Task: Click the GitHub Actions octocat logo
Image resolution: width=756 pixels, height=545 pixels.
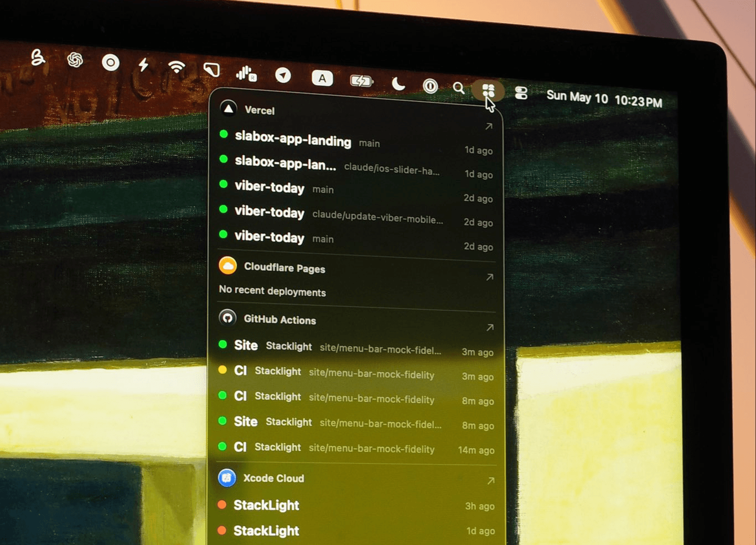Action: pos(227,317)
